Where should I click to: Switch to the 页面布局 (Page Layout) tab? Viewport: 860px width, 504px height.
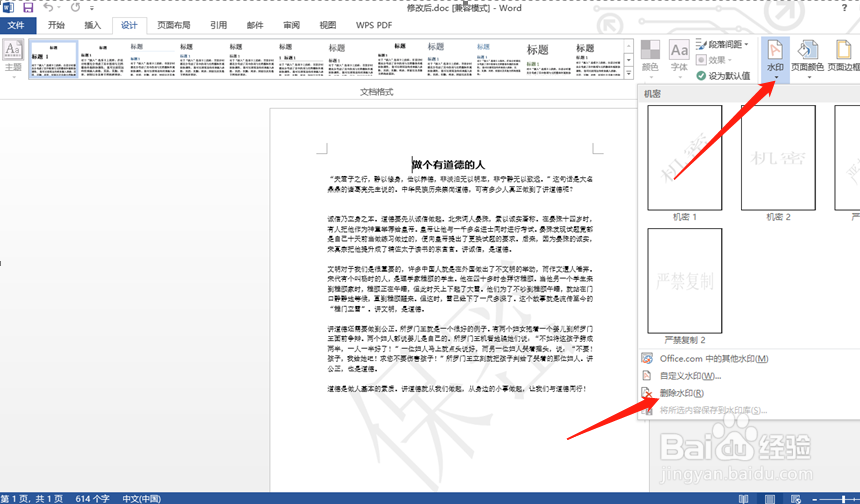point(173,25)
